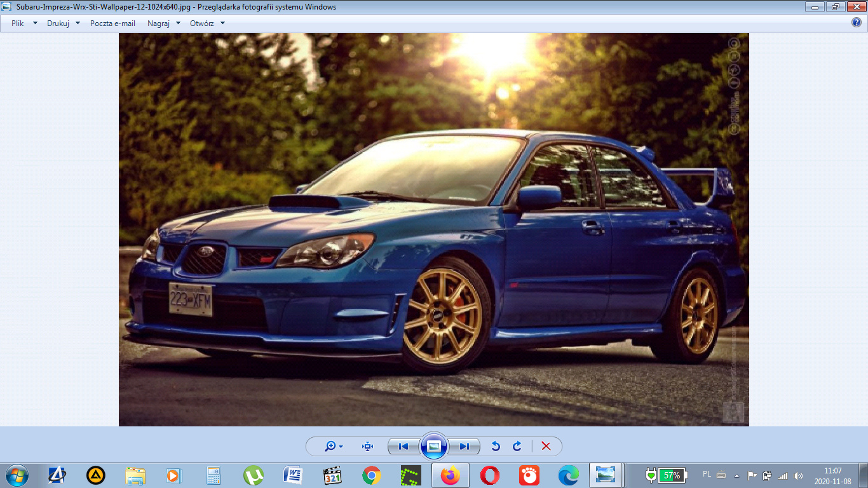Open Google Chrome from the taskbar
868x488 pixels.
point(371,475)
